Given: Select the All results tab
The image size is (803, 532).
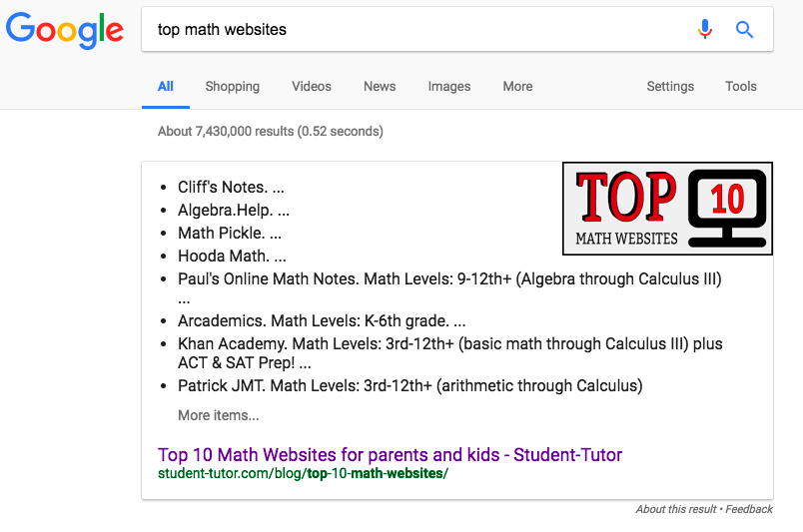Looking at the screenshot, I should 166,87.
